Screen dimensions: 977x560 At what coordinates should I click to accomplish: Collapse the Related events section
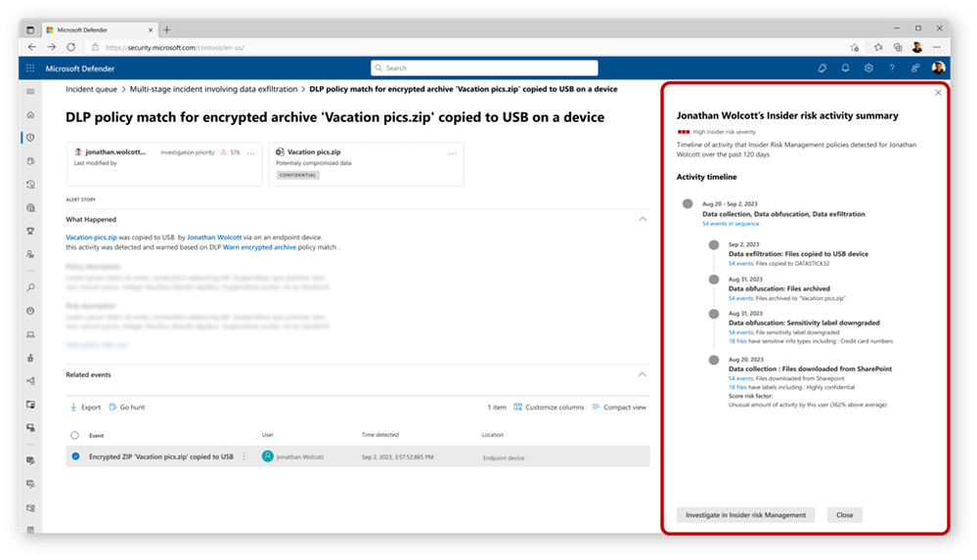(x=643, y=374)
